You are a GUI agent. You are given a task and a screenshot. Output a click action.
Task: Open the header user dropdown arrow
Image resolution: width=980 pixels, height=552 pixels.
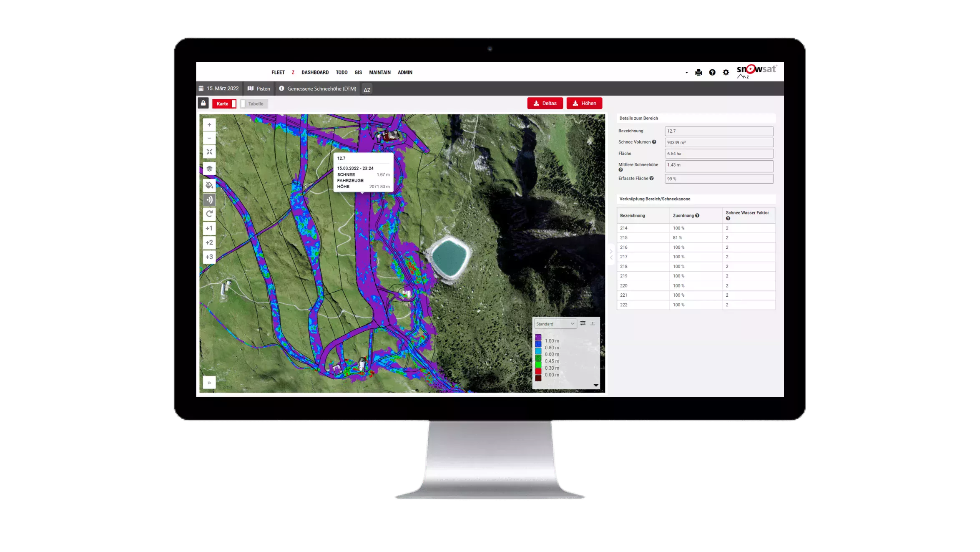(x=686, y=73)
